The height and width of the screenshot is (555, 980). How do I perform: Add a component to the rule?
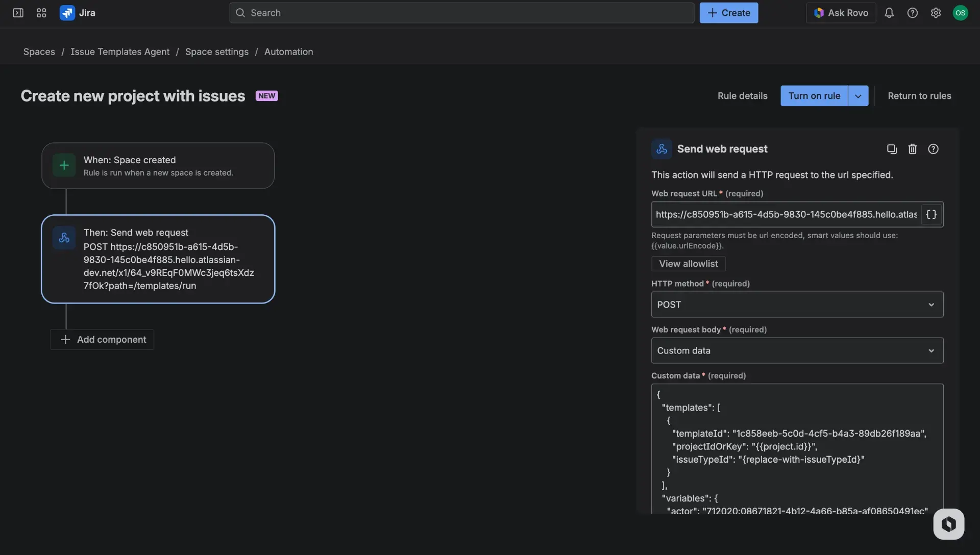coord(102,339)
